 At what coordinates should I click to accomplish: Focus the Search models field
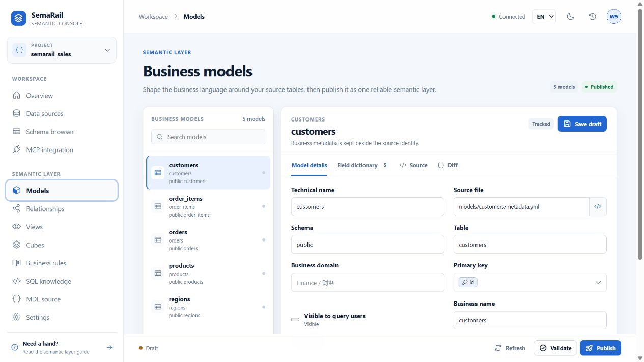(x=208, y=137)
